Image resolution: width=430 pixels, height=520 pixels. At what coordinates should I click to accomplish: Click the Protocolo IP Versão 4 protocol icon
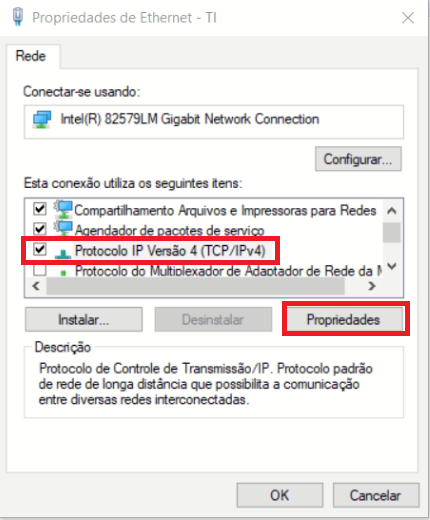63,254
